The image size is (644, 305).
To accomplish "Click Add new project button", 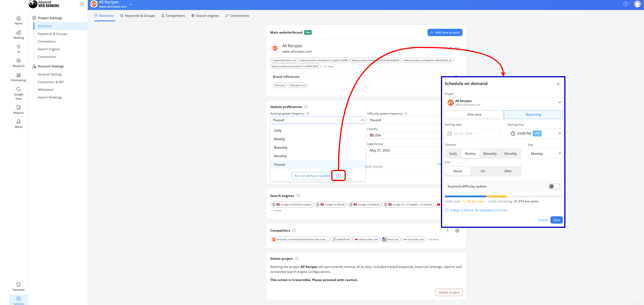I will (x=445, y=32).
